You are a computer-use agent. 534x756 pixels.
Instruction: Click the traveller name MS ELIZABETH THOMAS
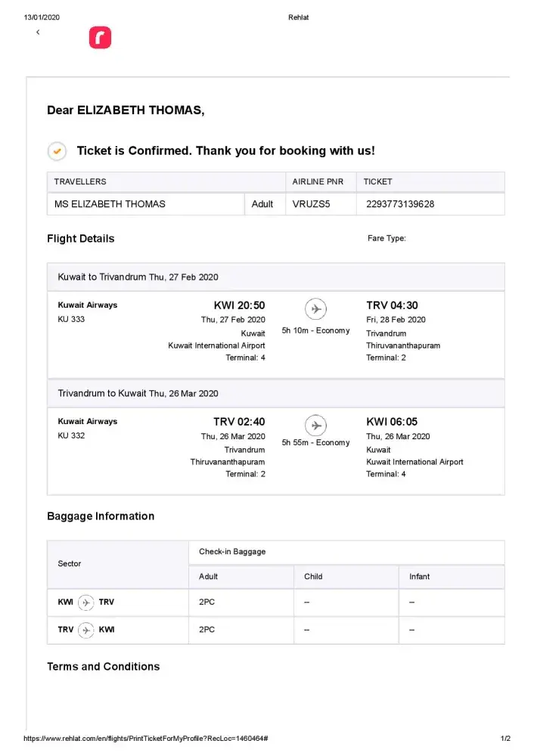point(110,204)
